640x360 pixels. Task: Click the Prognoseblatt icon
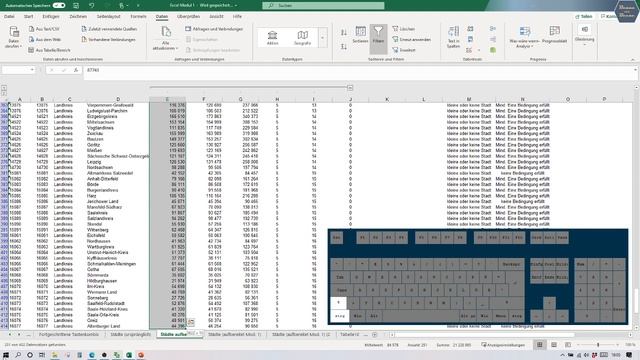click(x=554, y=35)
